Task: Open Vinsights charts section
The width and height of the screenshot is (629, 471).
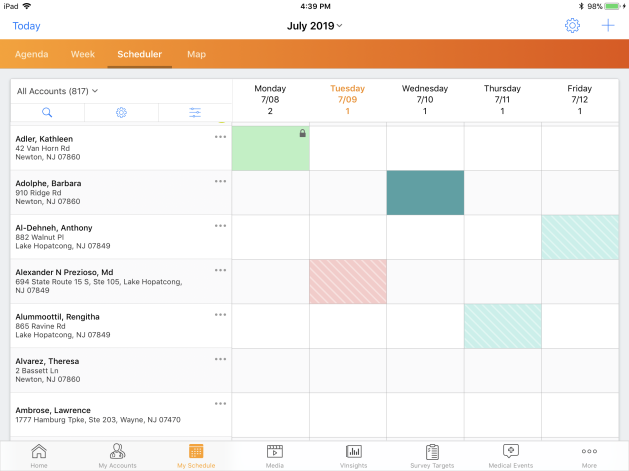Action: [353, 455]
